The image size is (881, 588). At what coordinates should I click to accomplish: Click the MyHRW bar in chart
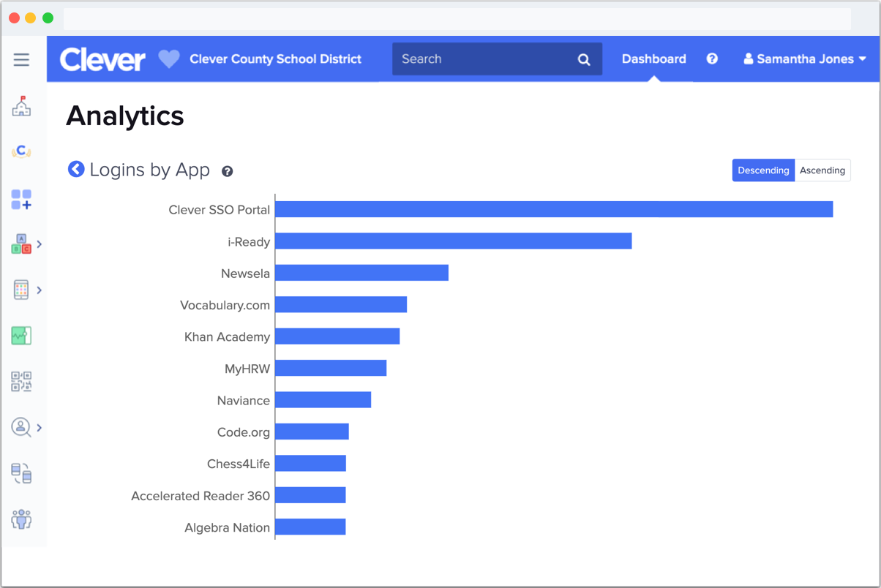(x=331, y=368)
